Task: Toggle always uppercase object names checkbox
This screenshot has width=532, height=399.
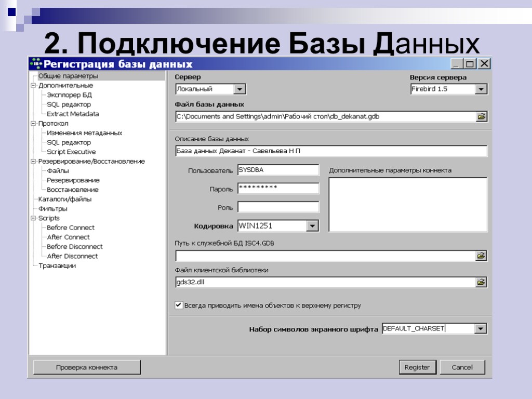Action: (179, 304)
